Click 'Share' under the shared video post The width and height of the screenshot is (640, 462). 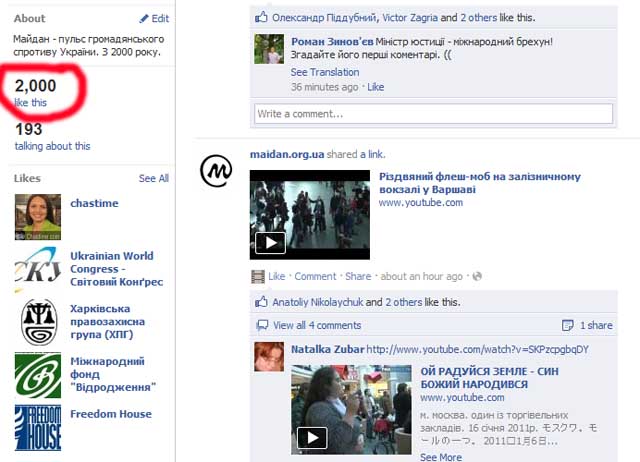click(x=358, y=277)
